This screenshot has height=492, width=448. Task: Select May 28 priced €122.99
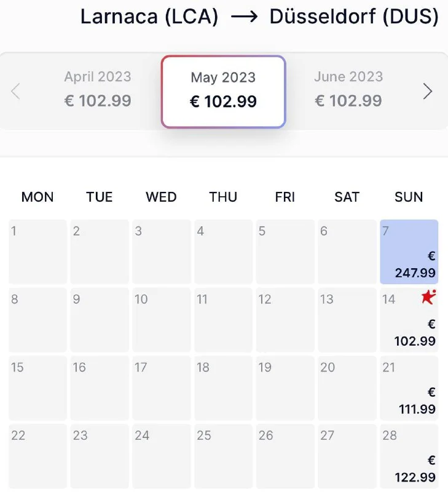click(x=409, y=456)
